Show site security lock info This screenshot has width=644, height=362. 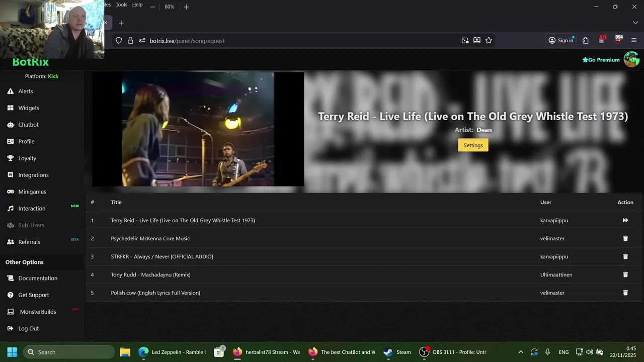[x=130, y=40]
